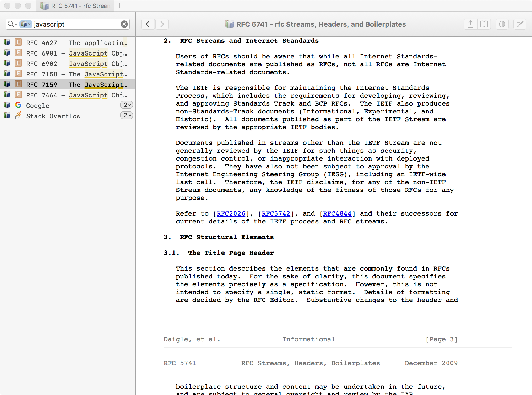Select the RFC 5741 tab
The height and width of the screenshot is (395, 532).
pos(75,6)
